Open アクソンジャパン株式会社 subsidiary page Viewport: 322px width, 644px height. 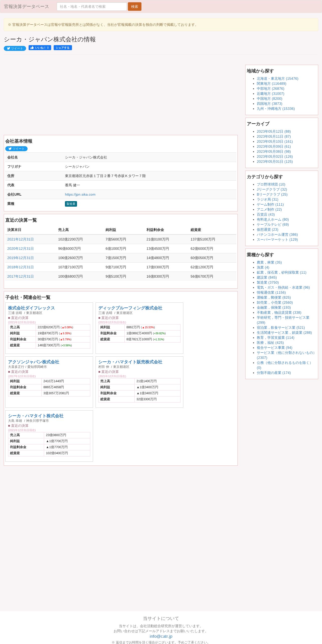34,362
